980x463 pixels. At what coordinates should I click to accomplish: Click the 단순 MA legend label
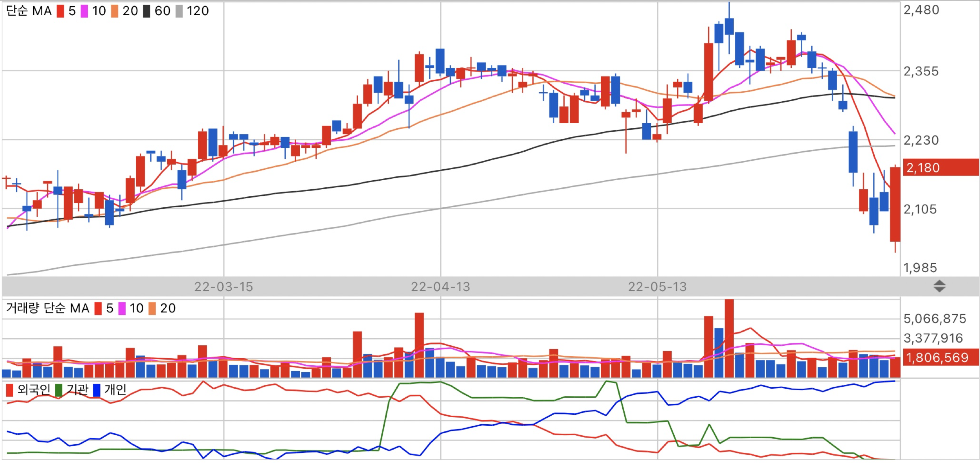point(29,11)
